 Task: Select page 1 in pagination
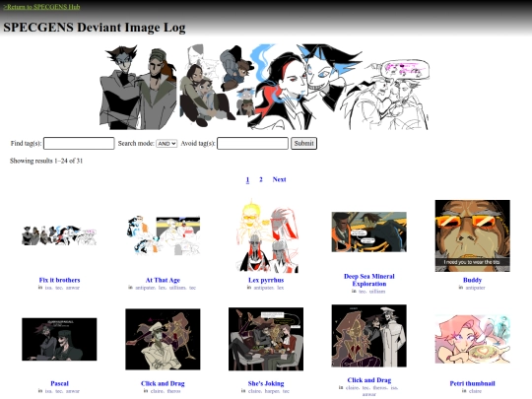[247, 179]
